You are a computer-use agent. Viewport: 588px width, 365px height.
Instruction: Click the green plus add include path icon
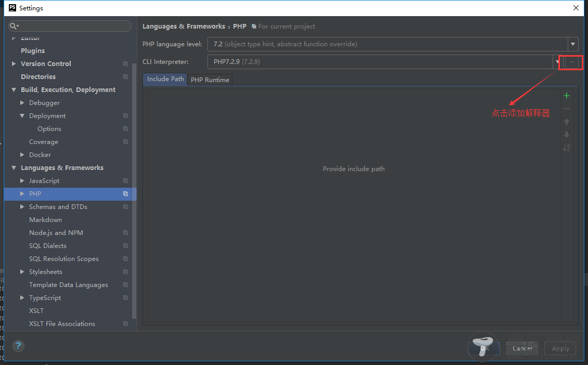(x=567, y=96)
